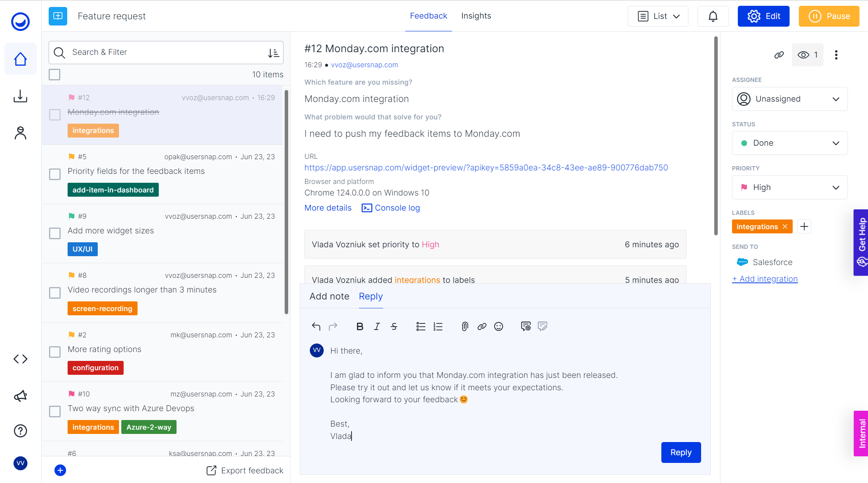Open the More details link
Viewport: 868px width, 483px height.
click(x=328, y=208)
